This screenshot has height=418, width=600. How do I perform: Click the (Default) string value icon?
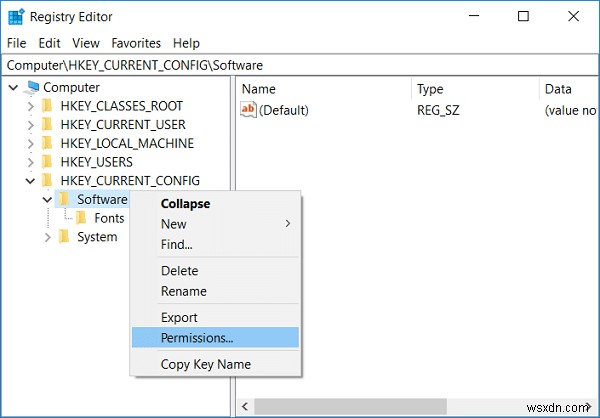click(249, 110)
